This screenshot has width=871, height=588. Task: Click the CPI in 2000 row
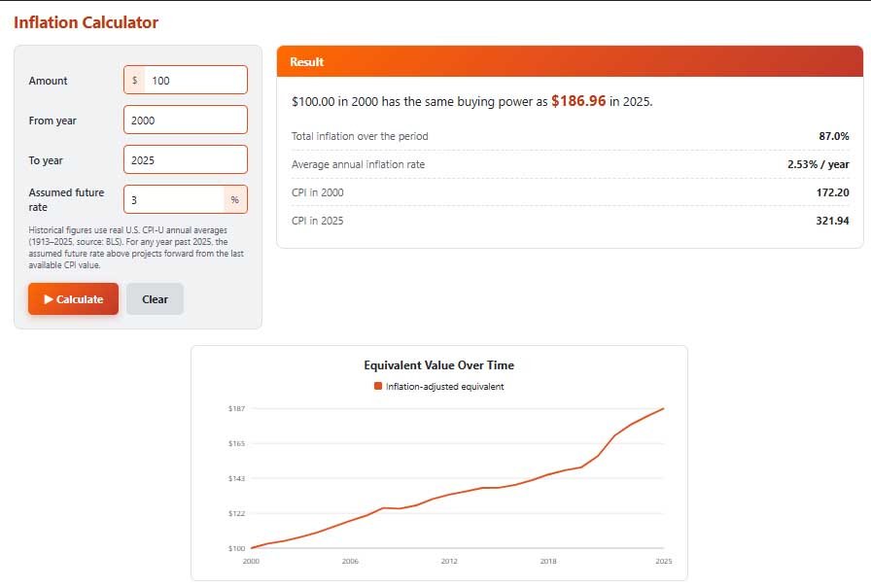(570, 192)
